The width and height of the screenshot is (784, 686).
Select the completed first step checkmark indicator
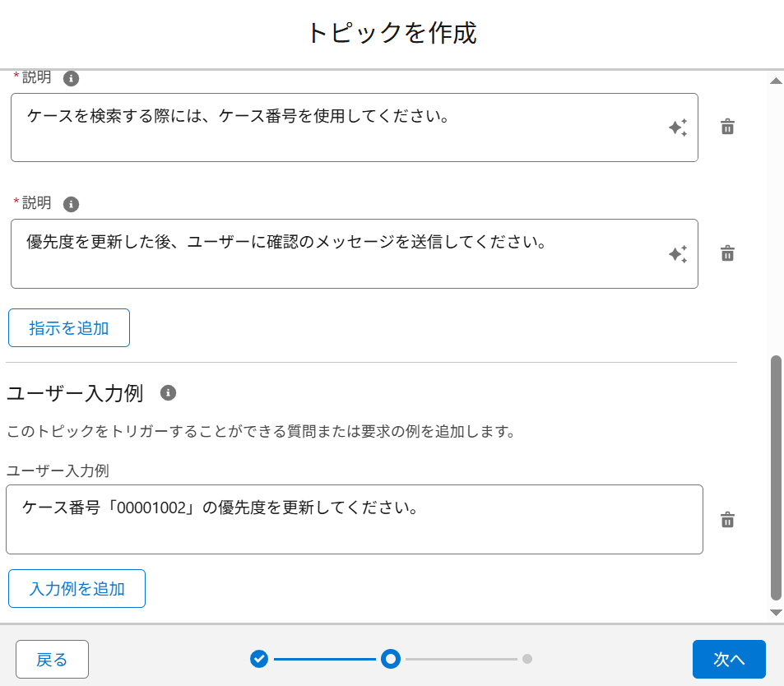pos(259,659)
